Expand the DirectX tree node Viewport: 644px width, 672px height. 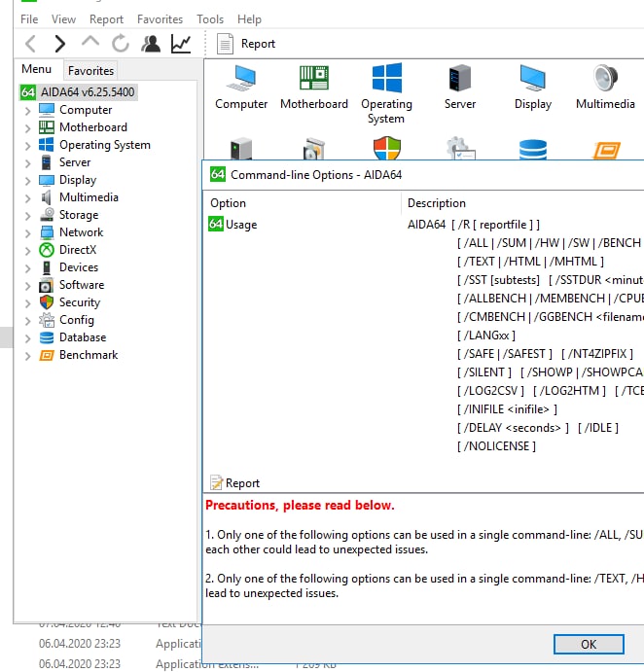[28, 251]
